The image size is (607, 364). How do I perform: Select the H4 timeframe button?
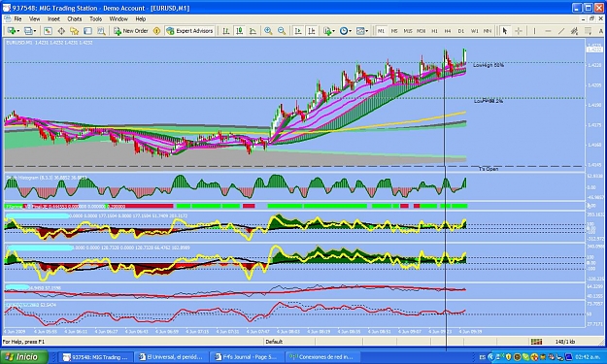click(448, 31)
